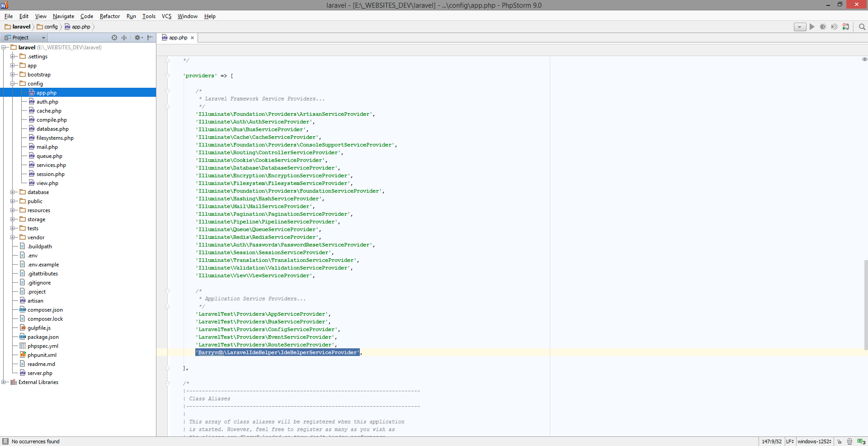Expand the vendor folder

point(13,237)
